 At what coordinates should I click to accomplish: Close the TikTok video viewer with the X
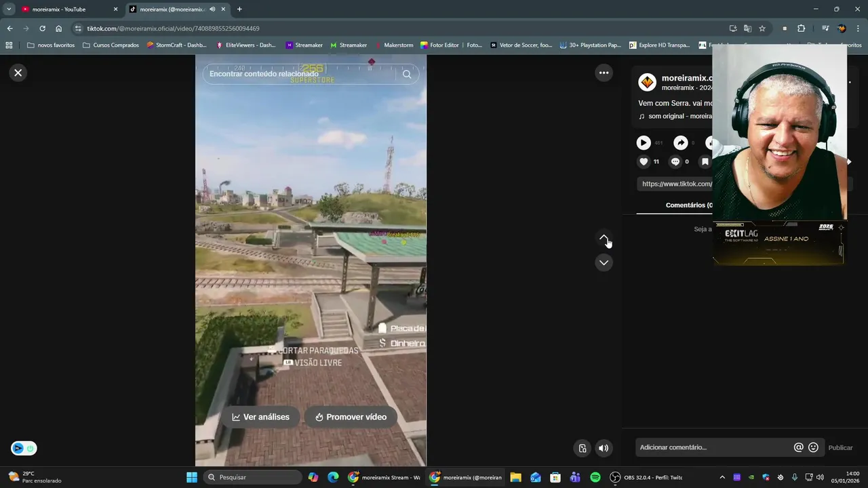18,73
